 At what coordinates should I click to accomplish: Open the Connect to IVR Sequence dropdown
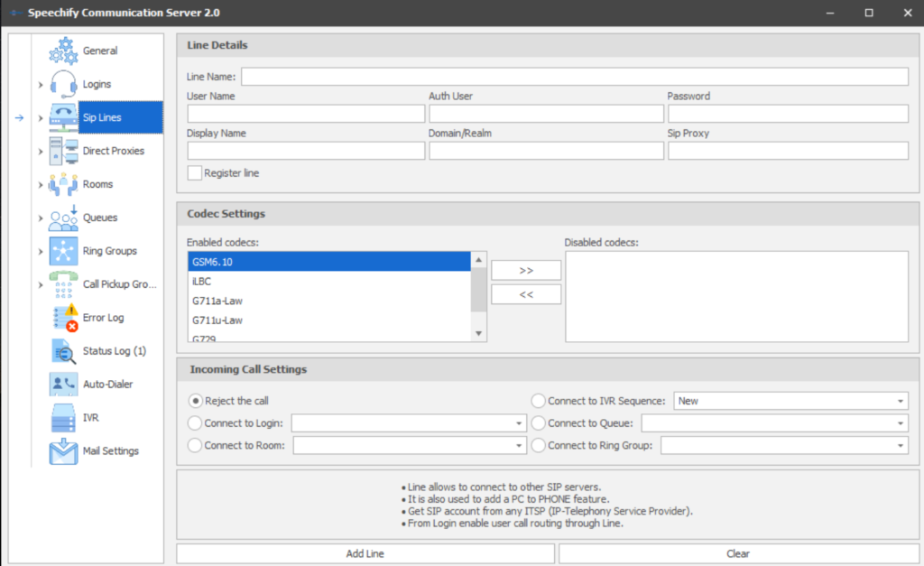point(901,401)
